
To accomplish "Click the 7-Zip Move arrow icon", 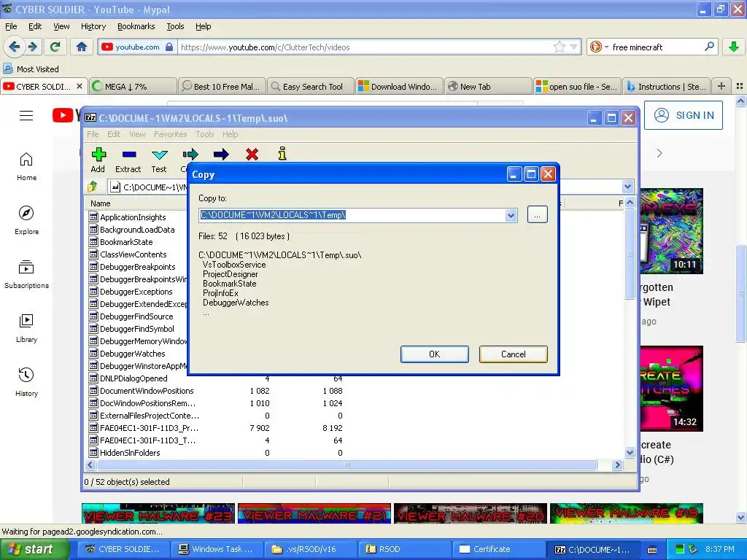I will point(221,155).
